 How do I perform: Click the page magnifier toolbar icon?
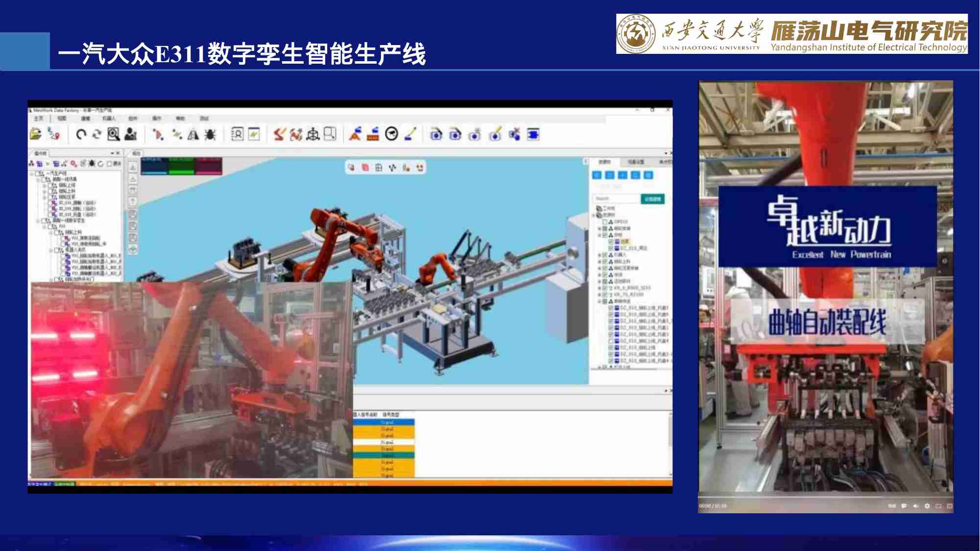tap(330, 134)
